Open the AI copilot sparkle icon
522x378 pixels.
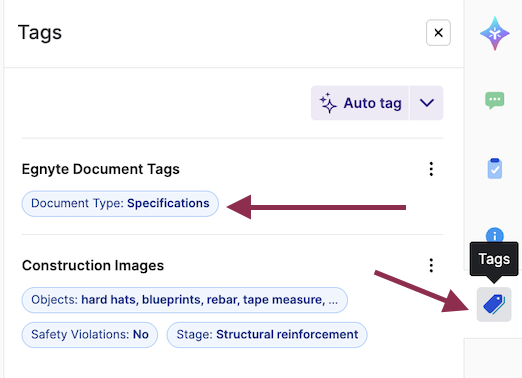[x=495, y=33]
